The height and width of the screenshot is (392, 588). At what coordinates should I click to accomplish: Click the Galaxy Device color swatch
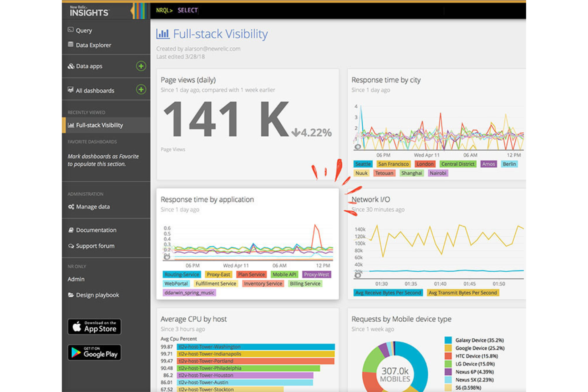click(448, 340)
